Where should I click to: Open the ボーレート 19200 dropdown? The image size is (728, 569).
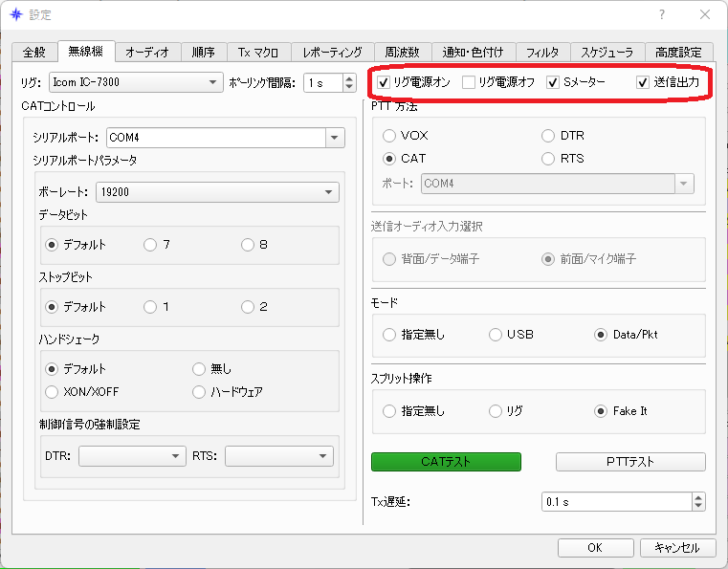[x=217, y=192]
